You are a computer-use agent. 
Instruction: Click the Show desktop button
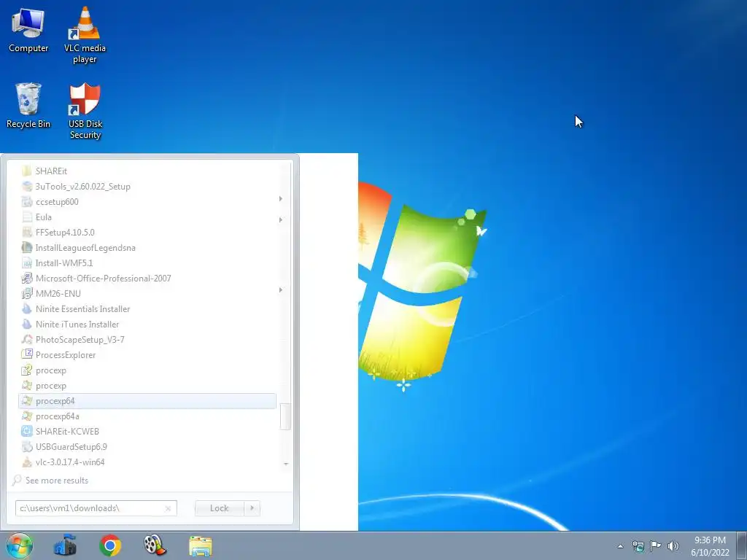[x=742, y=546]
